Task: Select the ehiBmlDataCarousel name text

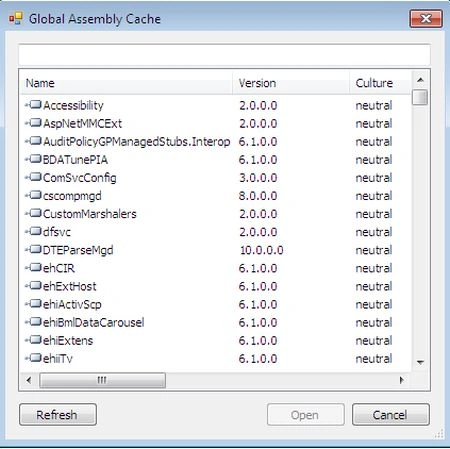Action: tap(94, 322)
